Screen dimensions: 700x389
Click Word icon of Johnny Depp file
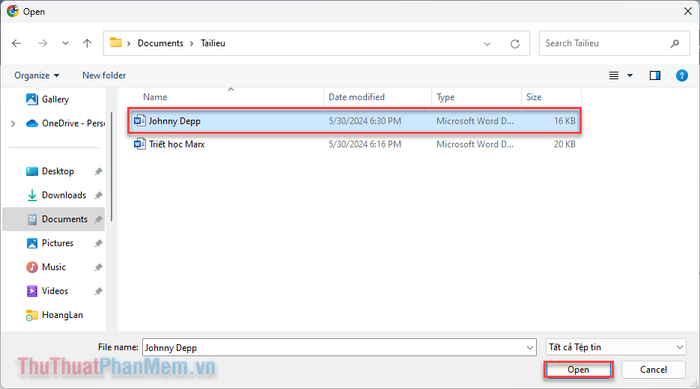point(140,121)
